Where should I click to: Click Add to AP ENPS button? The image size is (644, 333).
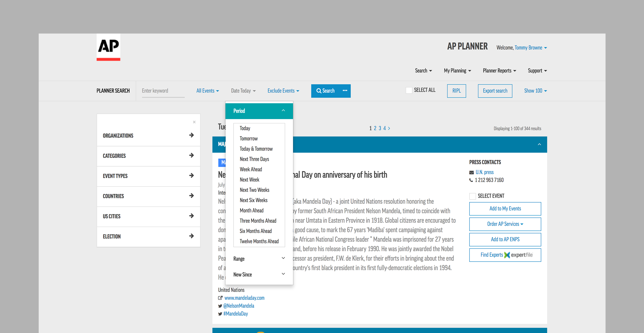click(505, 239)
